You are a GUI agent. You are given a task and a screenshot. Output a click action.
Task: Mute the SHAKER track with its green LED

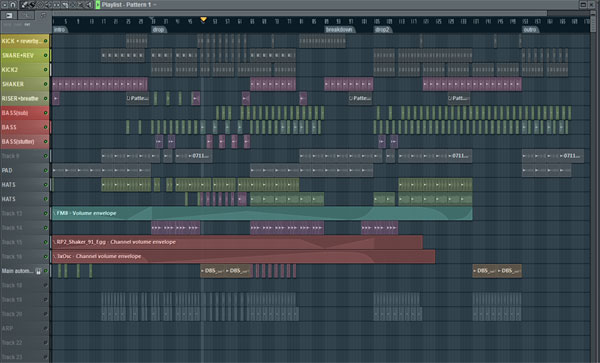46,84
